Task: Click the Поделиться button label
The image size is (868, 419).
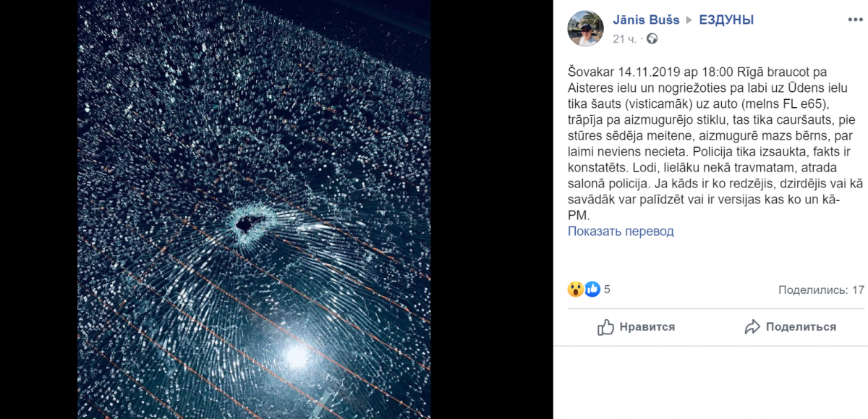Action: pyautogui.click(x=801, y=327)
